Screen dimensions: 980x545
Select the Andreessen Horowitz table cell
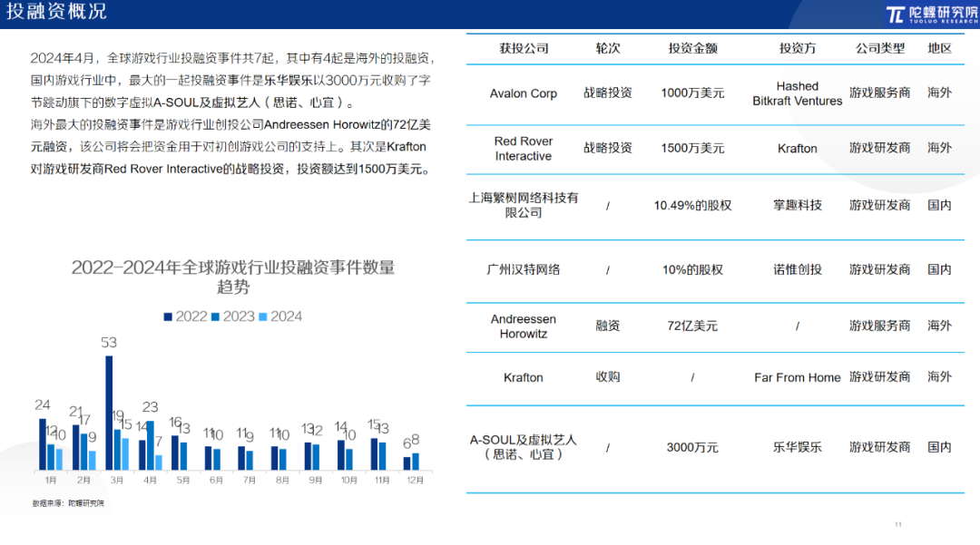pos(524,326)
